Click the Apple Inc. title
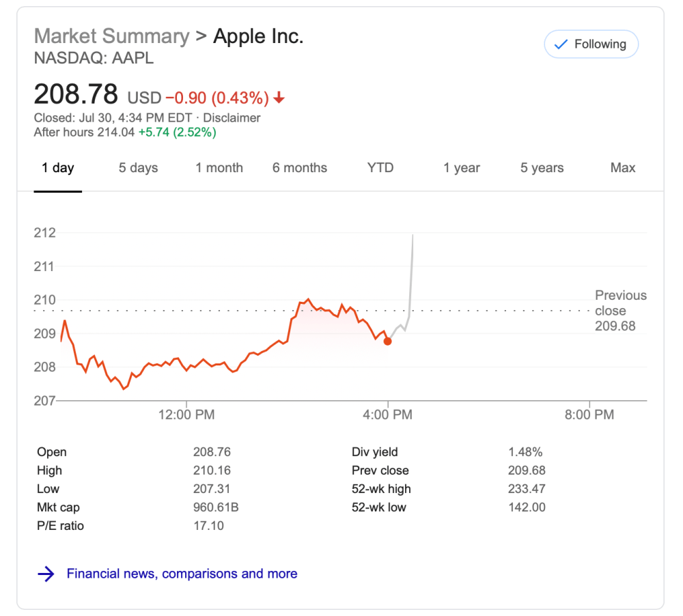 click(258, 36)
